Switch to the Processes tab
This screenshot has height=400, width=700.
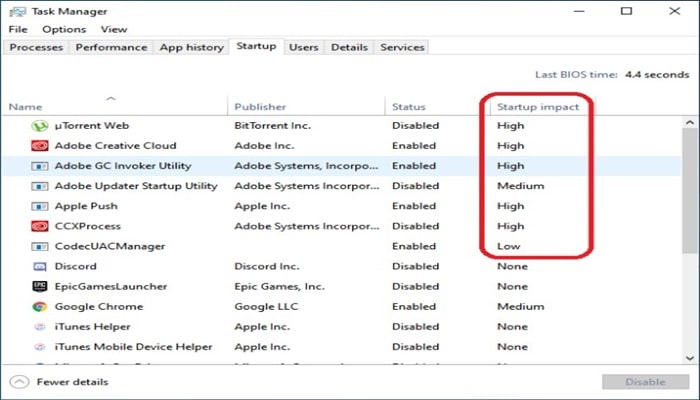36,47
